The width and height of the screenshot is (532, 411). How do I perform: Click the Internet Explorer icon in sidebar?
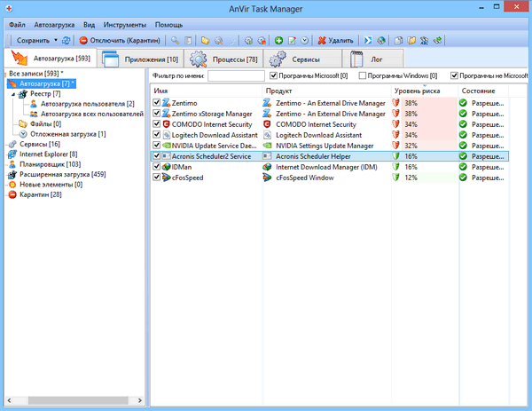12,154
